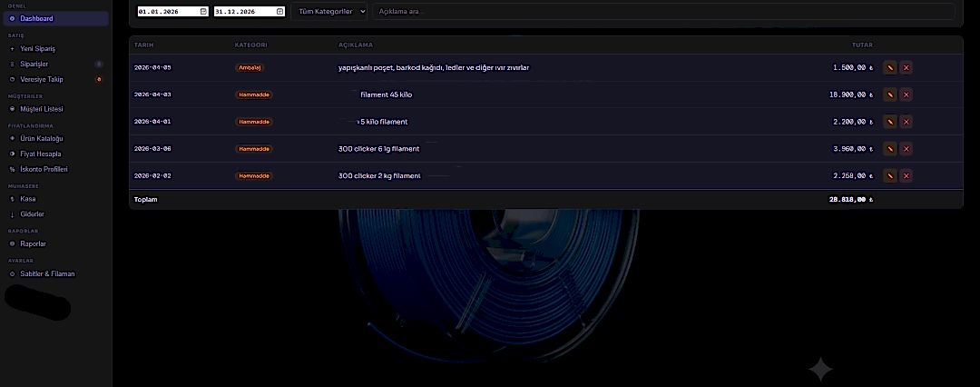Click the gear icon beside Sabitler & Filaman
The height and width of the screenshot is (387, 980).
tap(12, 273)
